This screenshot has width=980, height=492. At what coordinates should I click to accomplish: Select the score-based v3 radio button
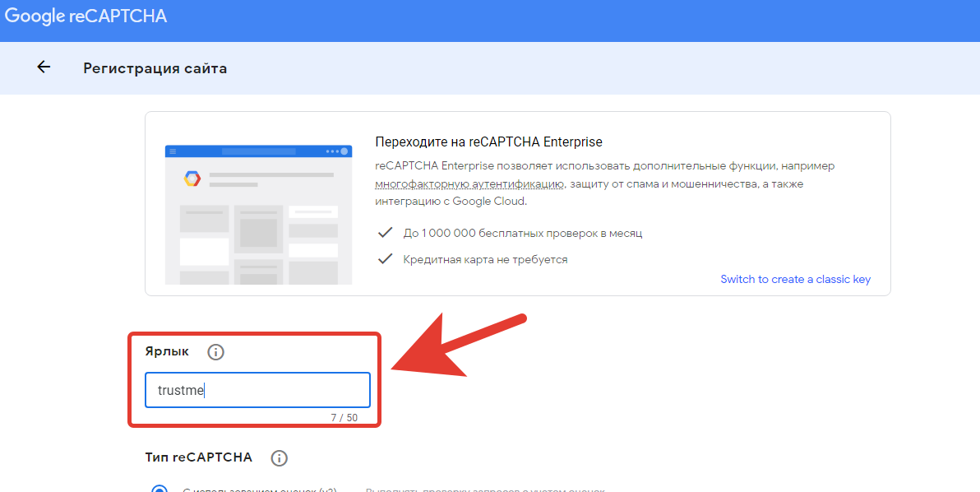[x=159, y=489]
